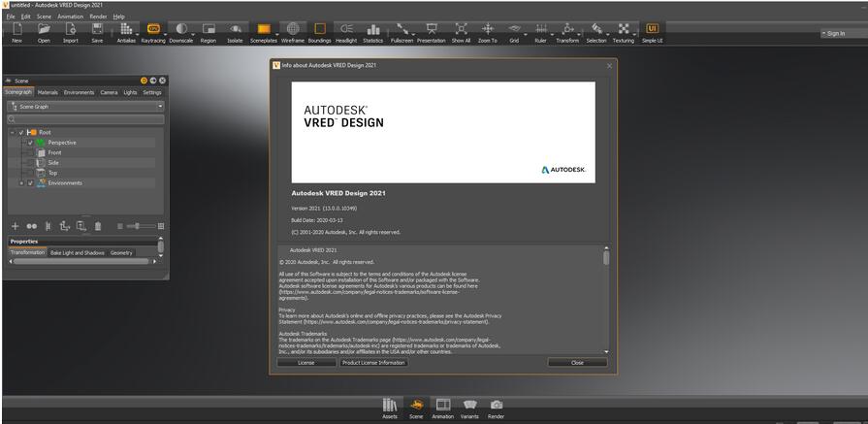The width and height of the screenshot is (868, 424).
Task: Open Animation from the bottom bar
Action: click(x=443, y=409)
